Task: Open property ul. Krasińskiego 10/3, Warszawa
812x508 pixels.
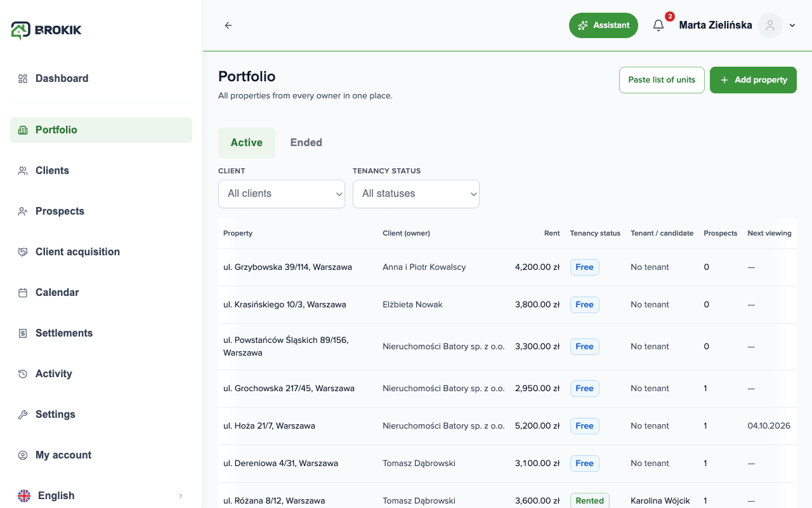Action: coord(285,305)
